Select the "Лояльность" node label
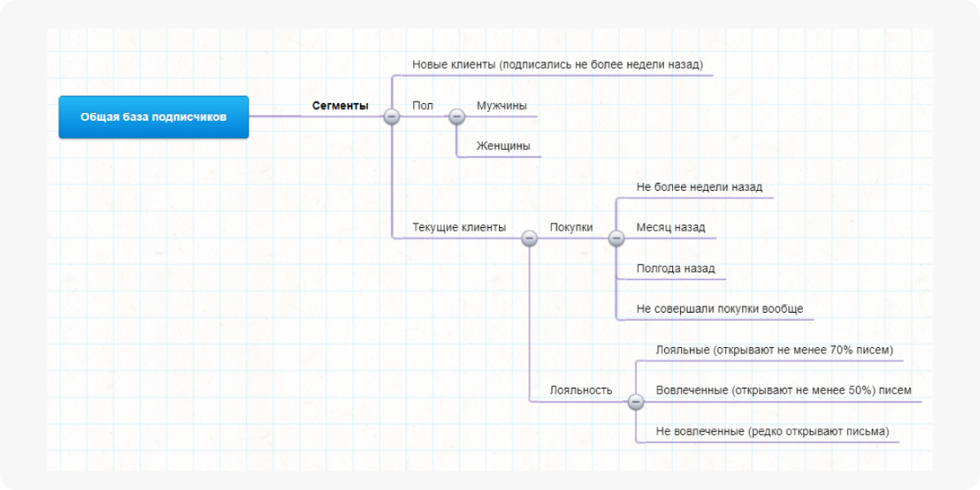 click(581, 390)
